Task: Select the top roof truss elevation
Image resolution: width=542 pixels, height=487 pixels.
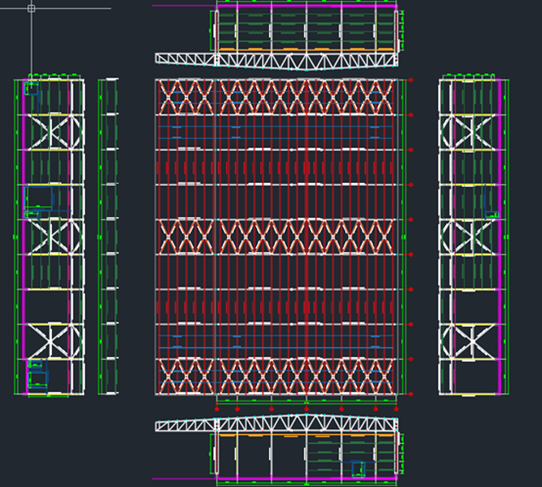Action: 277,61
